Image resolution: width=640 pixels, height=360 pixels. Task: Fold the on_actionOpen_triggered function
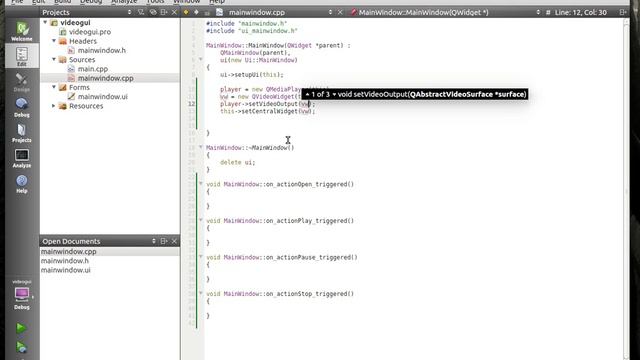(201, 184)
